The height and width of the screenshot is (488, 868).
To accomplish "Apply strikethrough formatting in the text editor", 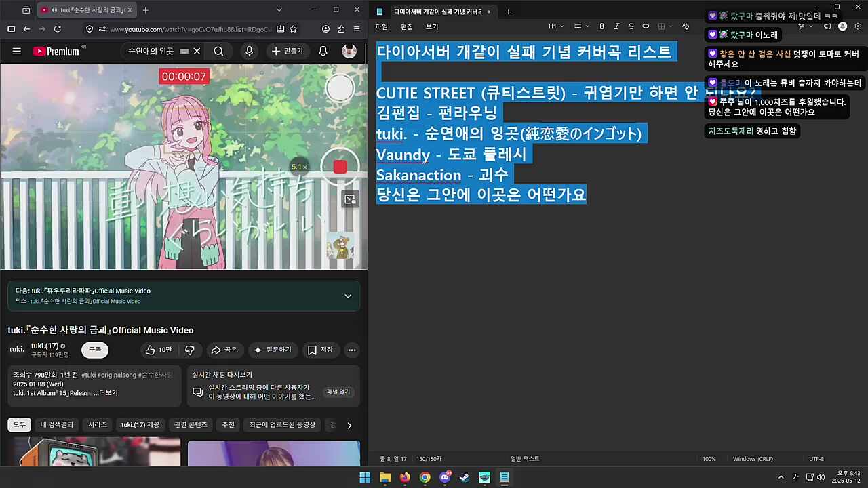I will pos(631,26).
